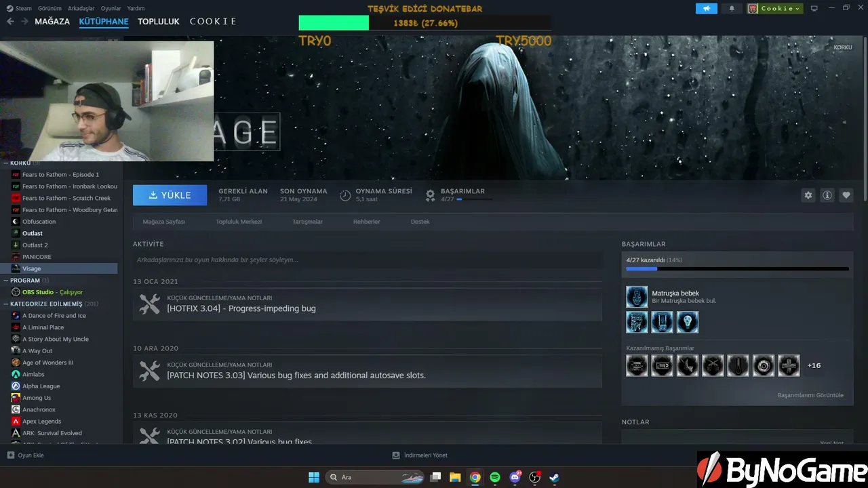
Task: Click the play time clock icon
Action: tap(345, 195)
